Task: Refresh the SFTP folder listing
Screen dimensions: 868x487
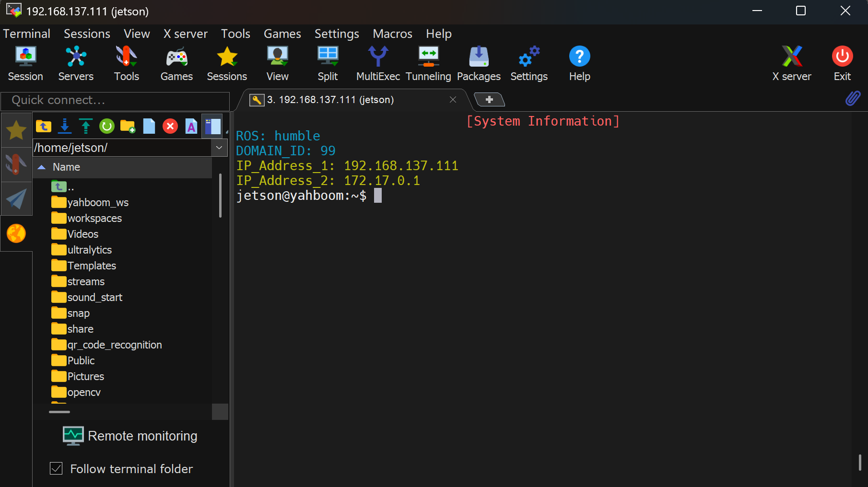Action: pyautogui.click(x=107, y=126)
